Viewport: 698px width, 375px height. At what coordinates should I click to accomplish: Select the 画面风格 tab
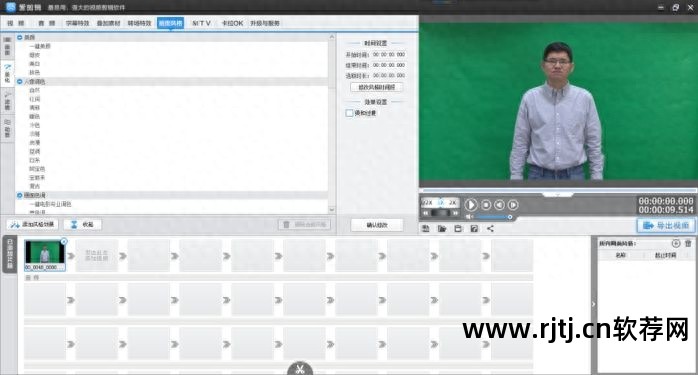point(170,23)
